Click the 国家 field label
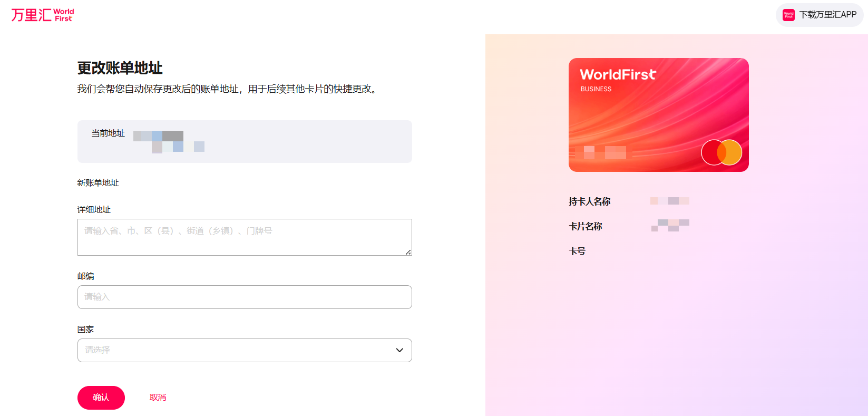This screenshot has width=868, height=416. [85, 330]
